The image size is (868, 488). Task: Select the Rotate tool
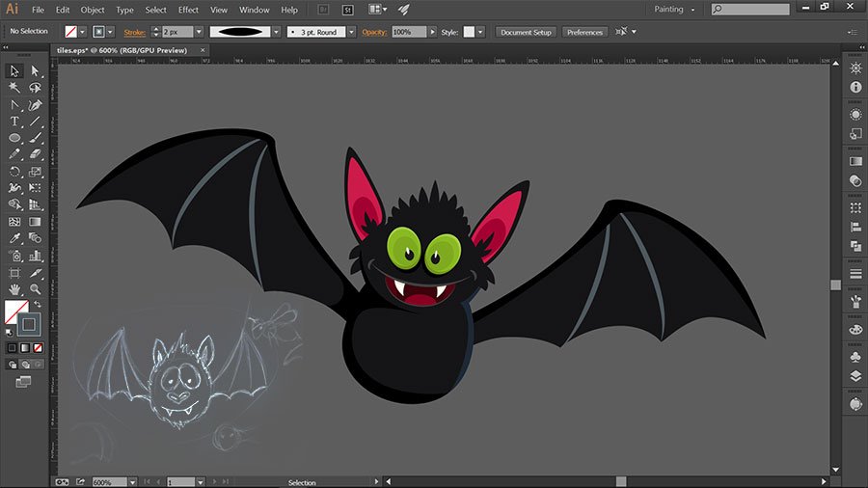point(14,172)
